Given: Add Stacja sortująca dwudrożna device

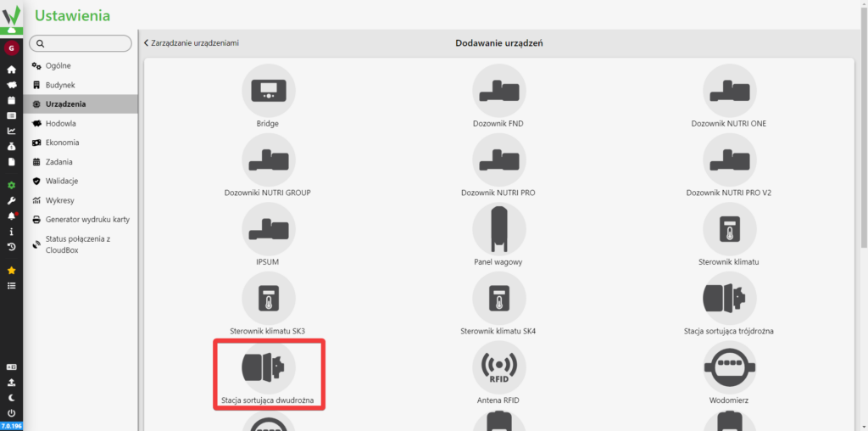Looking at the screenshot, I should [x=269, y=374].
